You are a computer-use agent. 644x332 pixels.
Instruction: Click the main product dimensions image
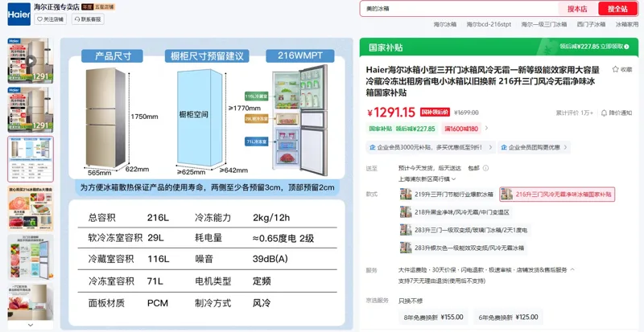[x=207, y=182]
